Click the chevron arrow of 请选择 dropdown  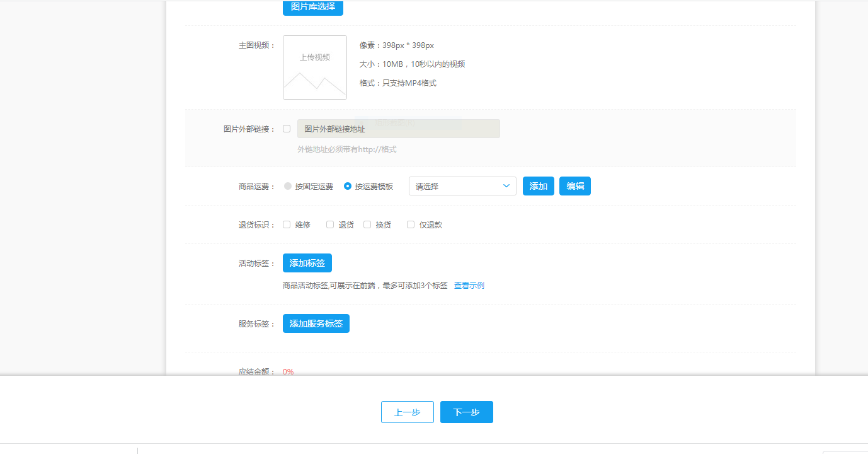(506, 186)
